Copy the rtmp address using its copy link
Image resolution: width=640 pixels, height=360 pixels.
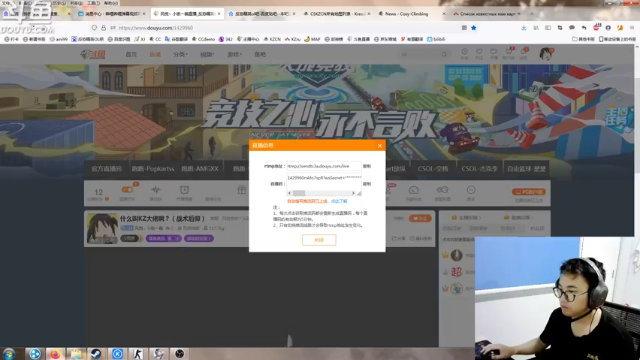[x=367, y=166]
